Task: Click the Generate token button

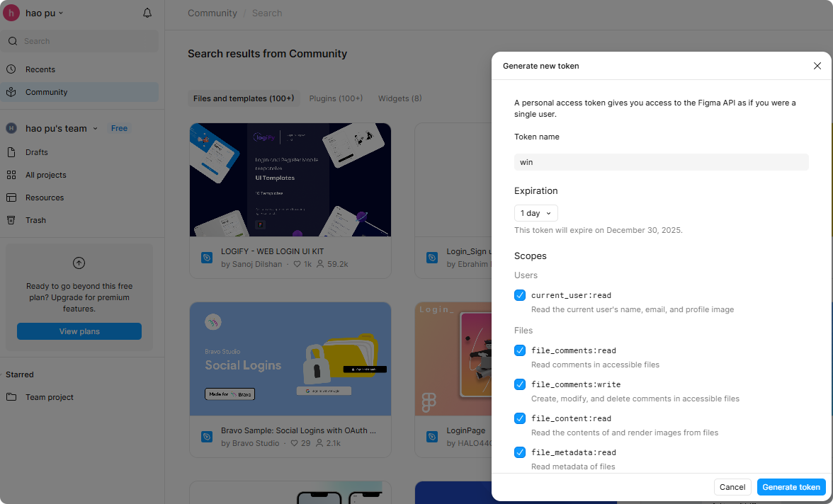Action: (790, 487)
